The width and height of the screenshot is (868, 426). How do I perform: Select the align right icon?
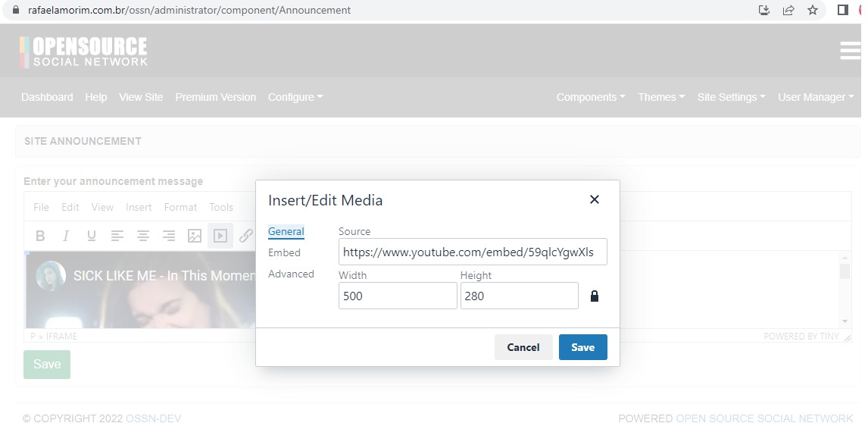169,236
